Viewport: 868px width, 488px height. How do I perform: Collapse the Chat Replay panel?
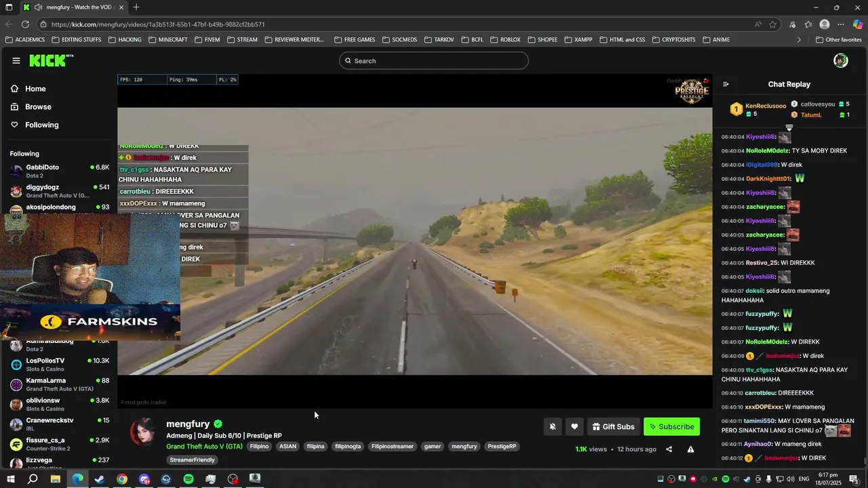[x=726, y=84]
